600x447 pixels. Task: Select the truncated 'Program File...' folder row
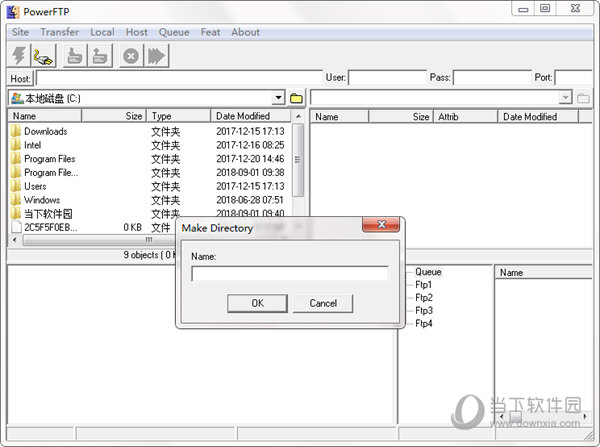click(x=150, y=173)
